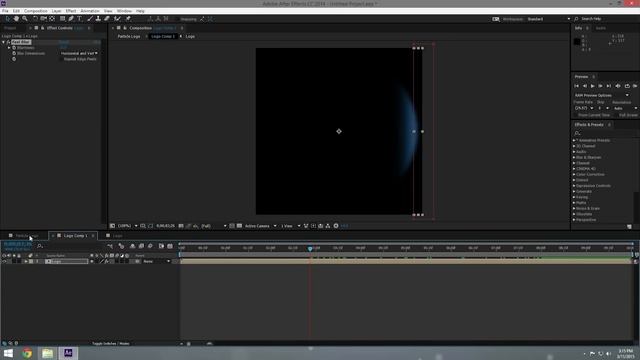
Task: Click Particle Logo breadcrumb in viewer
Action: [129, 36]
